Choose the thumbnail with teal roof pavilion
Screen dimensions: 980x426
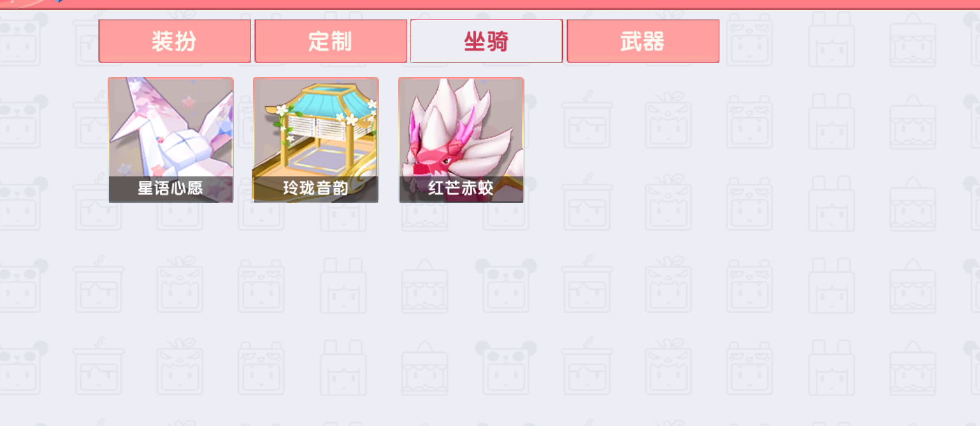(x=315, y=140)
